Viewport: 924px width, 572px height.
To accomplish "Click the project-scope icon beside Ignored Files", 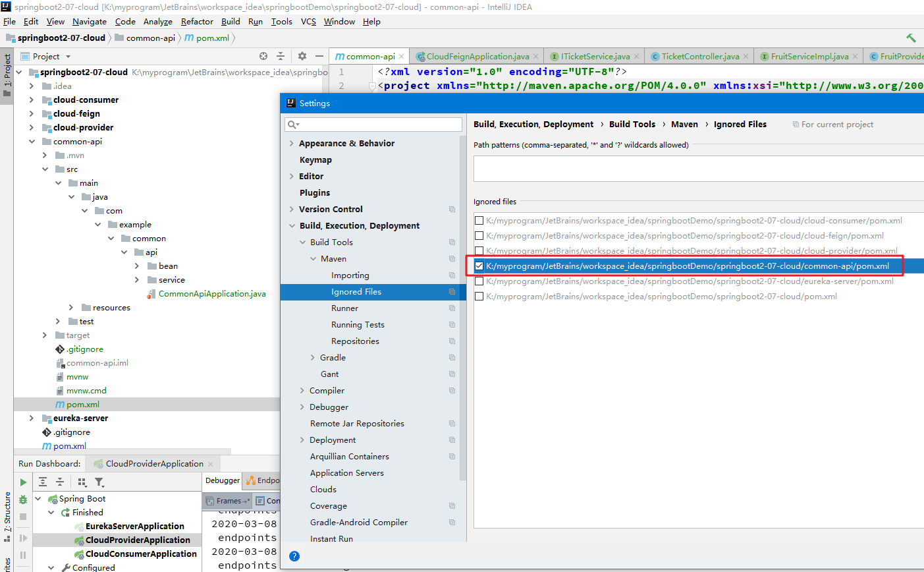I will click(x=452, y=292).
